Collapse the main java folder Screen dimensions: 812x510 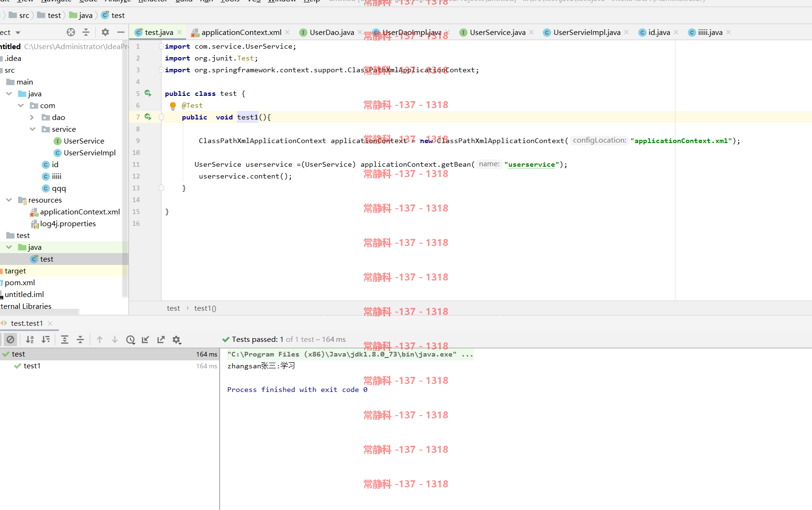click(x=9, y=93)
